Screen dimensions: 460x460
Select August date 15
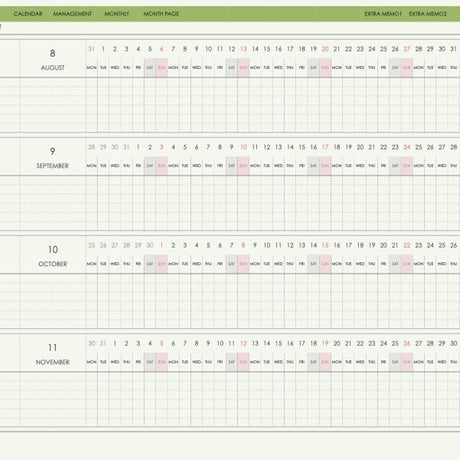[x=267, y=49]
